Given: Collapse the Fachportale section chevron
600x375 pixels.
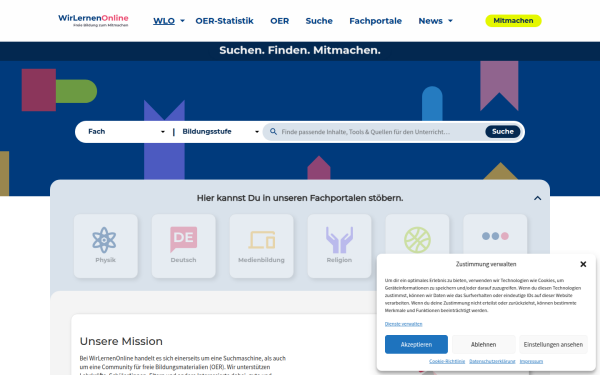Looking at the screenshot, I should coord(538,198).
